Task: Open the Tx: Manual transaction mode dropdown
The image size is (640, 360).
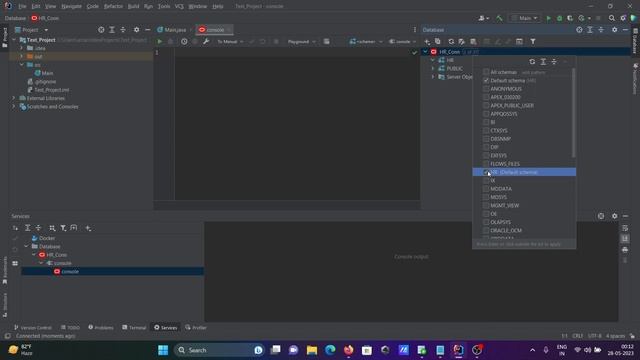Action: click(230, 42)
